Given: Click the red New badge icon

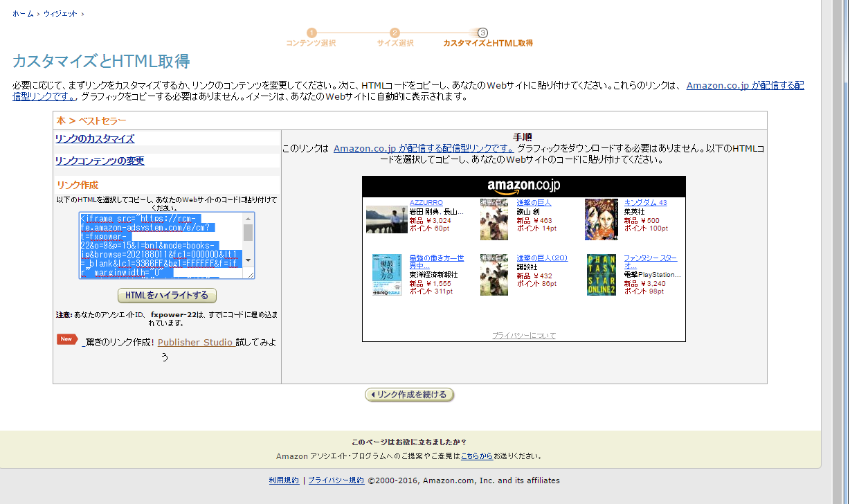Looking at the screenshot, I should coord(67,339).
